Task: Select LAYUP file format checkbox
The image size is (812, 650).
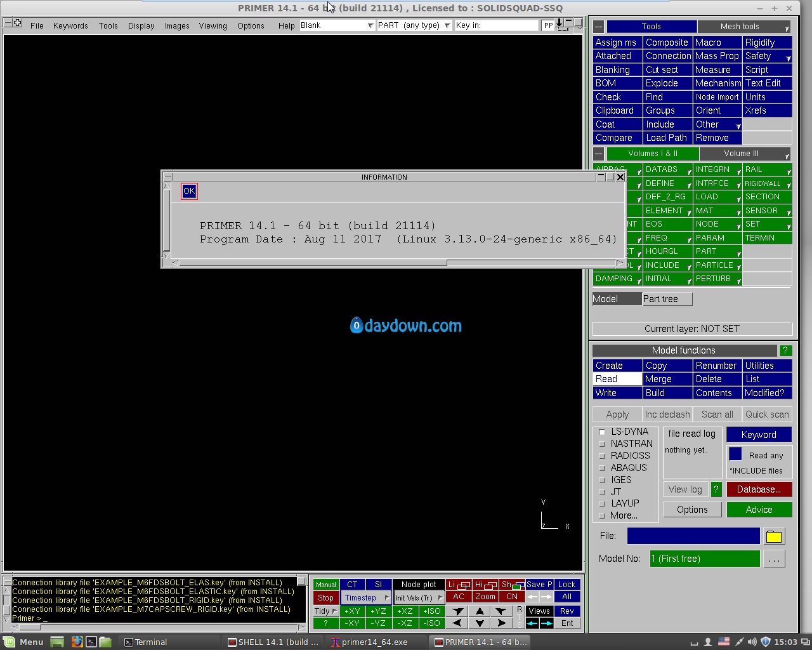Action: [x=602, y=503]
